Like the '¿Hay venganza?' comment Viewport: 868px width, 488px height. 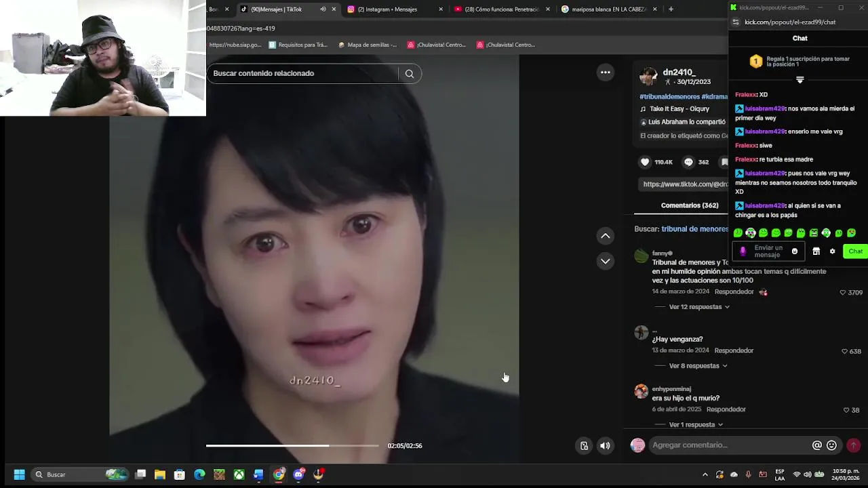pos(844,352)
